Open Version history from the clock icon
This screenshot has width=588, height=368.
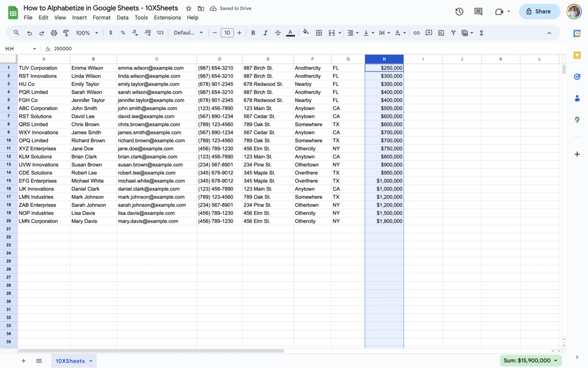(459, 11)
